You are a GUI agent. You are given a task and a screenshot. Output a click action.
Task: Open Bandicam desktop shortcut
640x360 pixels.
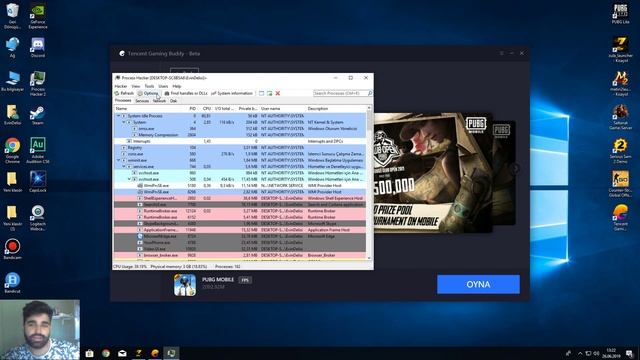pyautogui.click(x=12, y=249)
